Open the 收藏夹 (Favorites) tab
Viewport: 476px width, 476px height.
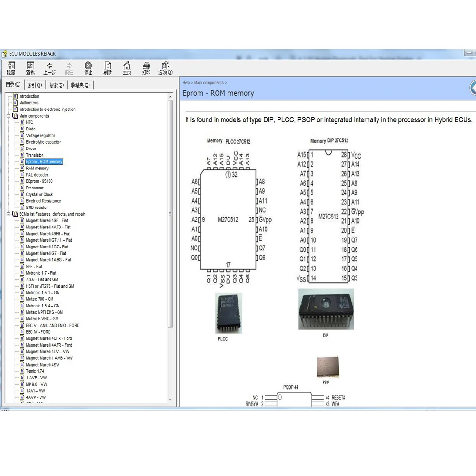(79, 85)
